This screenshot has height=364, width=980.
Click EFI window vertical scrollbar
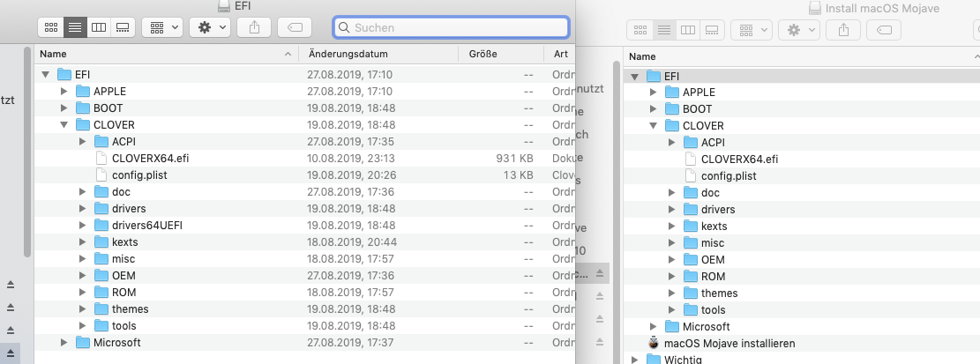[26, 153]
